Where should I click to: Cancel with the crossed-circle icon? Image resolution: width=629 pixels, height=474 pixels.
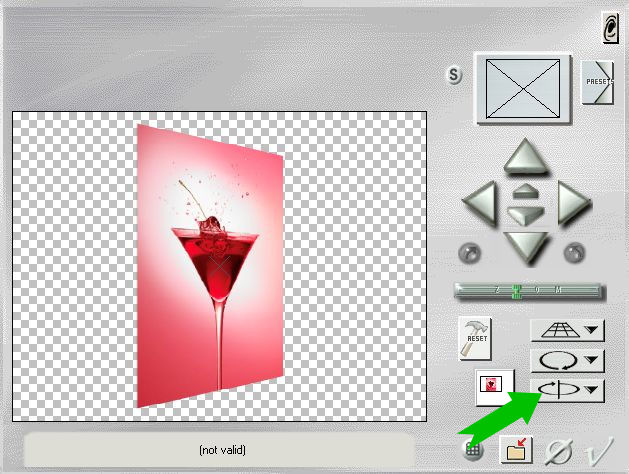point(559,451)
